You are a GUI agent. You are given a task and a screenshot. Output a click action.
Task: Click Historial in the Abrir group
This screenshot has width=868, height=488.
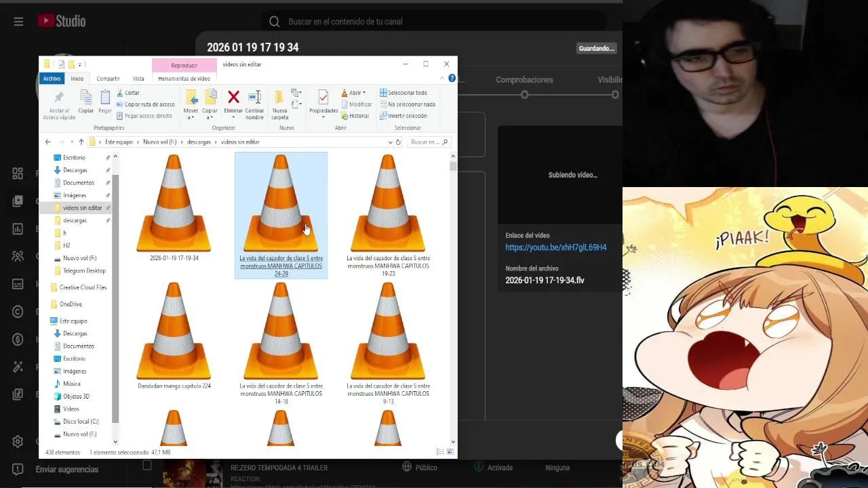coord(355,116)
